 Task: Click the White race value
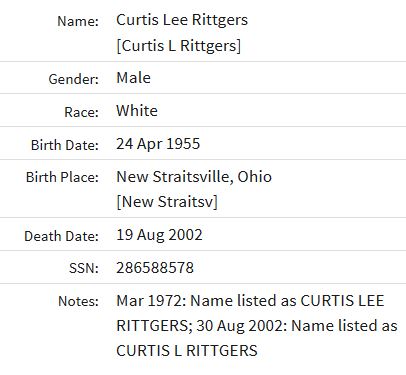137,111
